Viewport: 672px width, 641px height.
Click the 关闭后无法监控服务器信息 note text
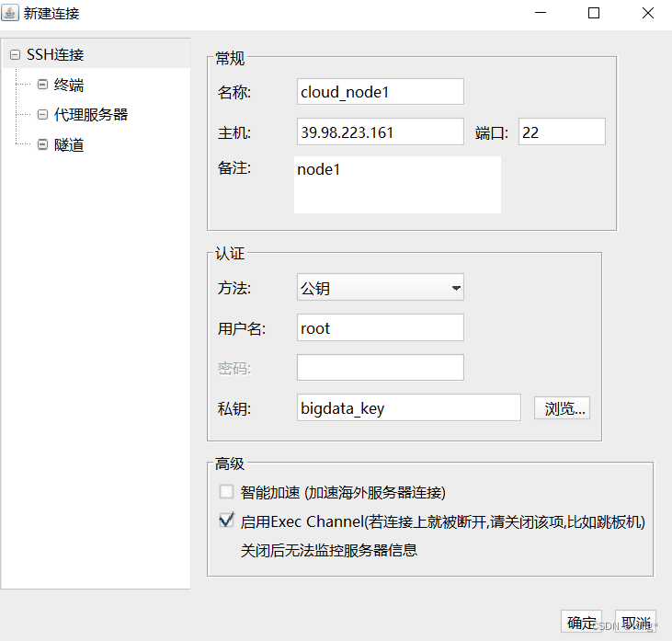pyautogui.click(x=329, y=550)
